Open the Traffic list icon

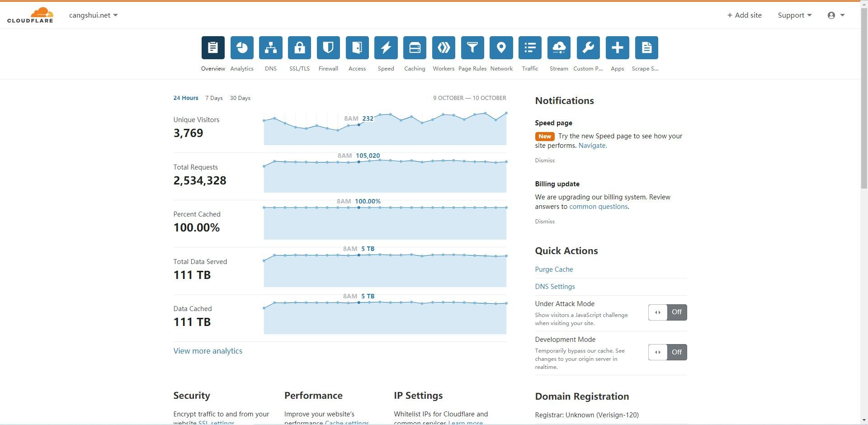(530, 47)
